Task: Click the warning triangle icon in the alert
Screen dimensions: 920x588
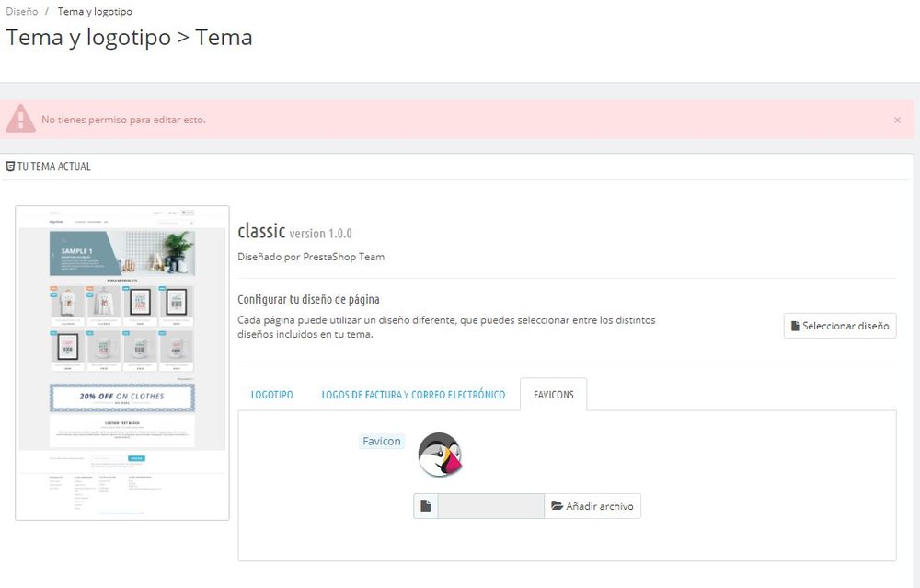Action: (x=20, y=119)
